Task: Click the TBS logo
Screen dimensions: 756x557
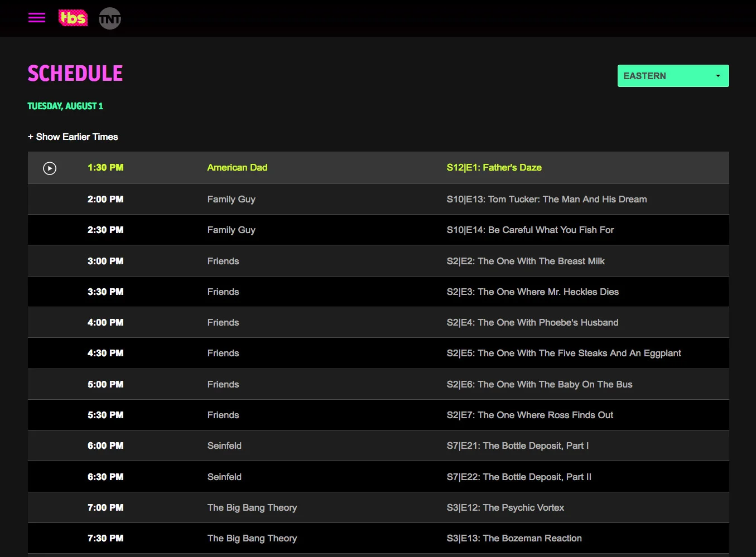Action: click(73, 18)
